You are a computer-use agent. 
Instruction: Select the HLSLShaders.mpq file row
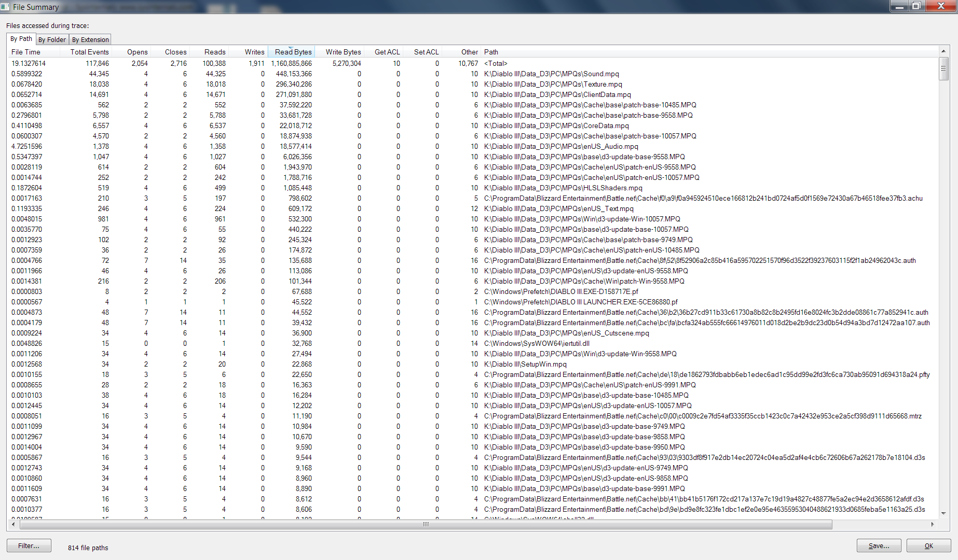(473, 188)
